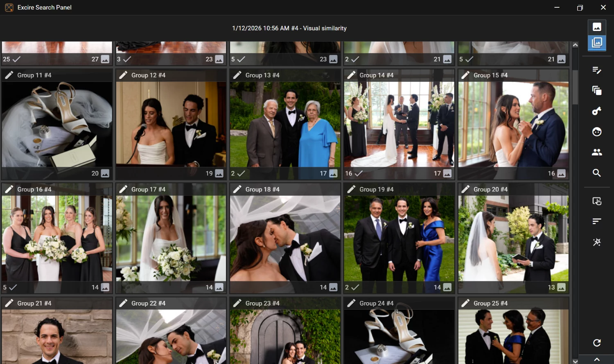The image size is (614, 364).
Task: Click the 2 selected checkmark in Group 19
Action: (x=355, y=288)
